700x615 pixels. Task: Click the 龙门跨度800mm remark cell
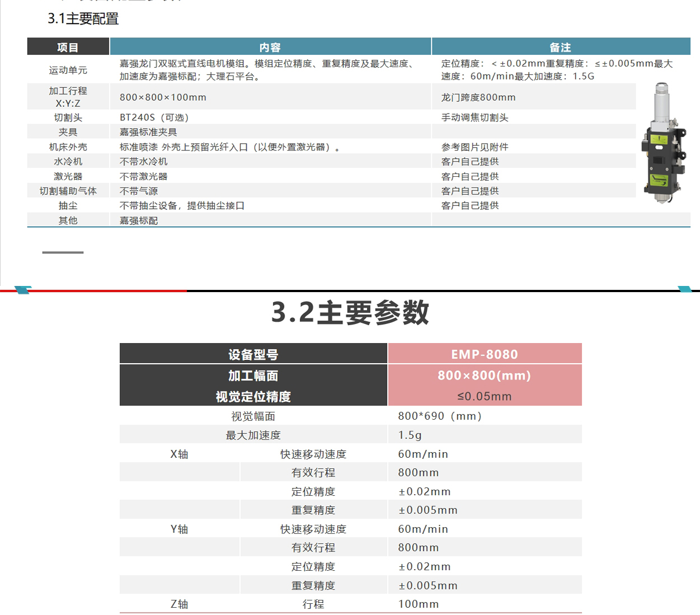pos(478,97)
